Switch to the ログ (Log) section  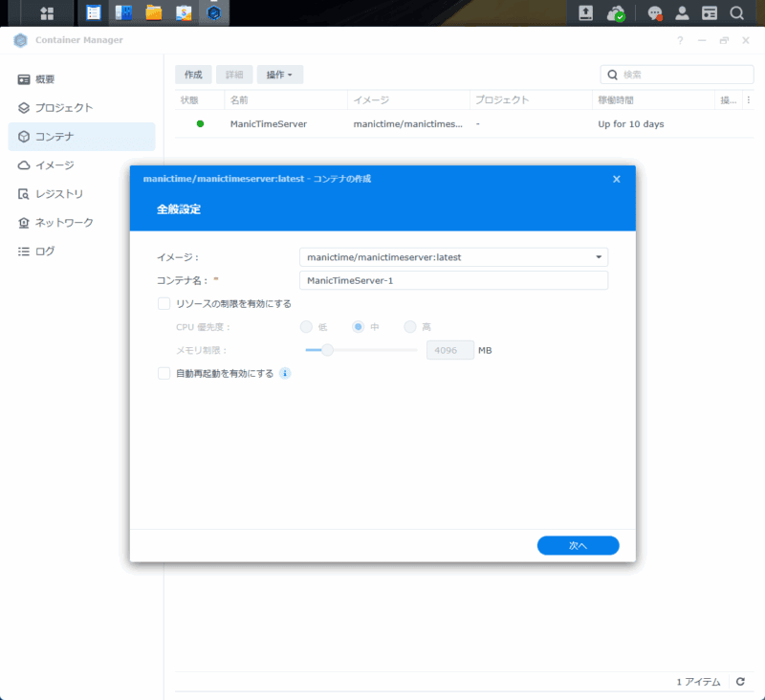tap(47, 251)
